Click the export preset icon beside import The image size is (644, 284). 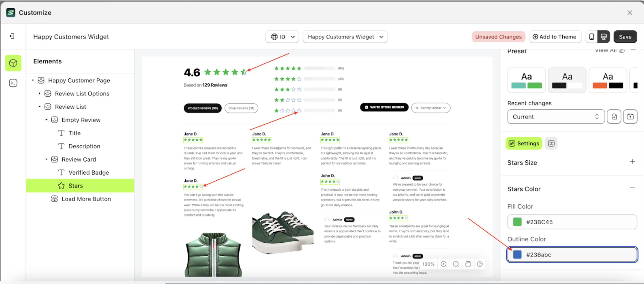(x=630, y=117)
